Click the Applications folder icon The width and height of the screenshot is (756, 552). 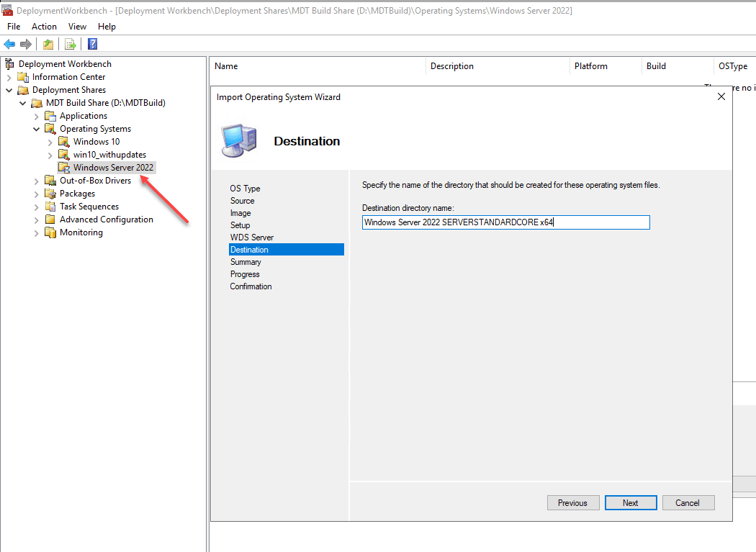pyautogui.click(x=50, y=116)
